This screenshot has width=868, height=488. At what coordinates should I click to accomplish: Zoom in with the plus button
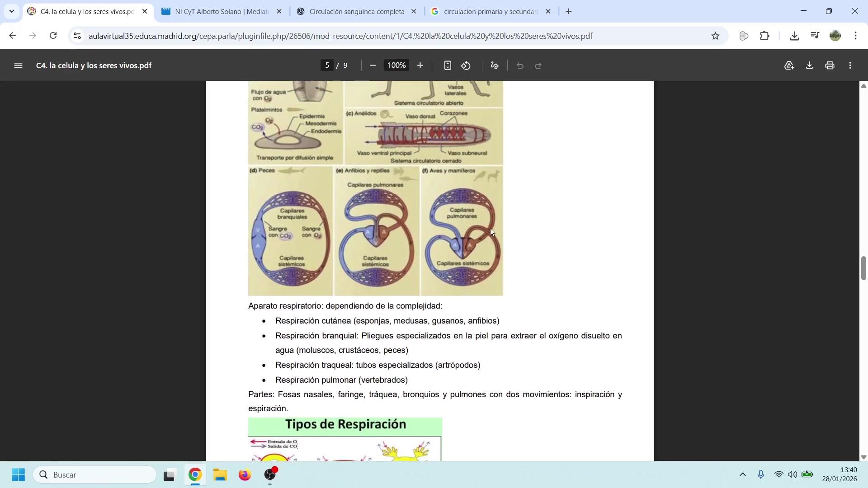click(x=420, y=66)
